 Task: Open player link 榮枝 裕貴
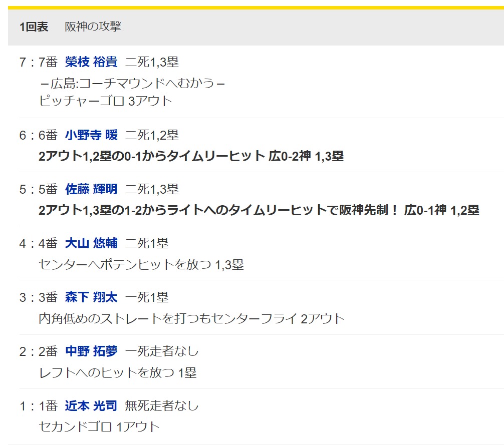click(91, 62)
